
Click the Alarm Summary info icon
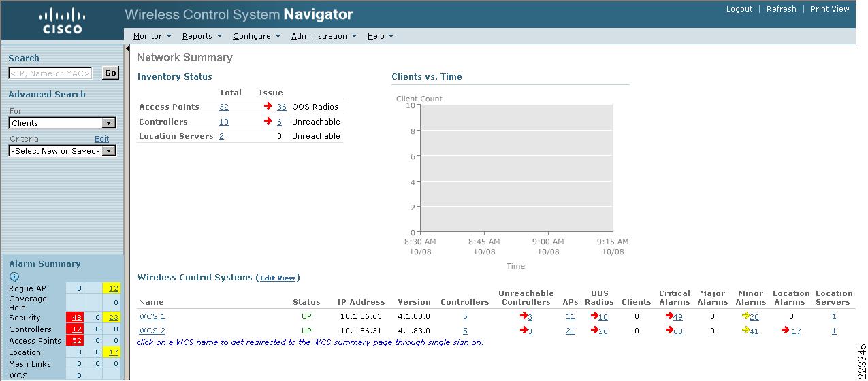[x=14, y=277]
